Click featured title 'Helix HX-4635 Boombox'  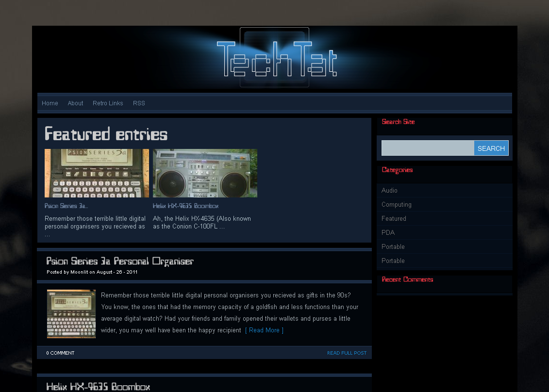pos(185,206)
